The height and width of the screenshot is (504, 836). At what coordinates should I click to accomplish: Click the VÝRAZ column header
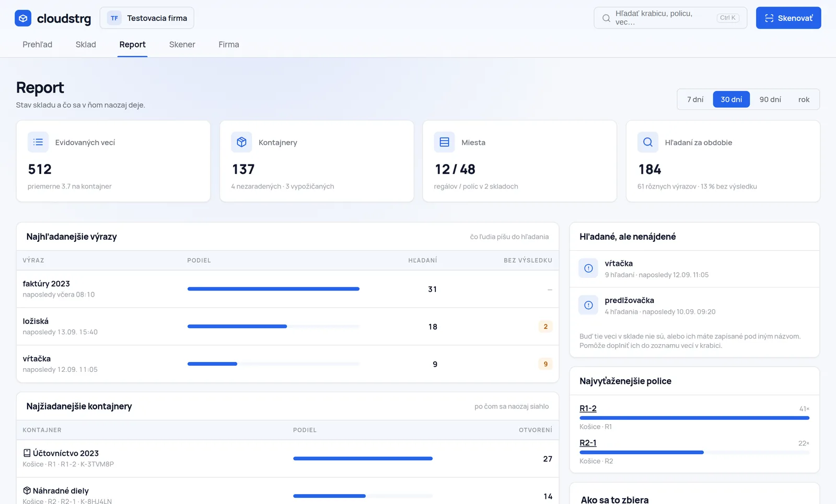point(33,260)
